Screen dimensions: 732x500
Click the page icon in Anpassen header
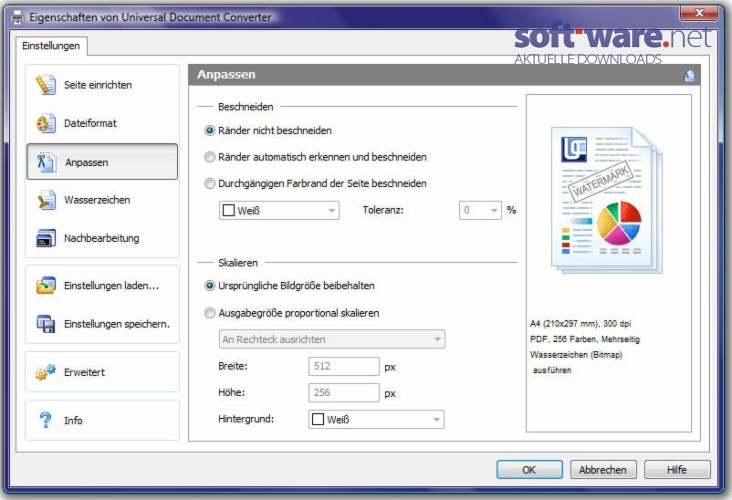[x=689, y=75]
